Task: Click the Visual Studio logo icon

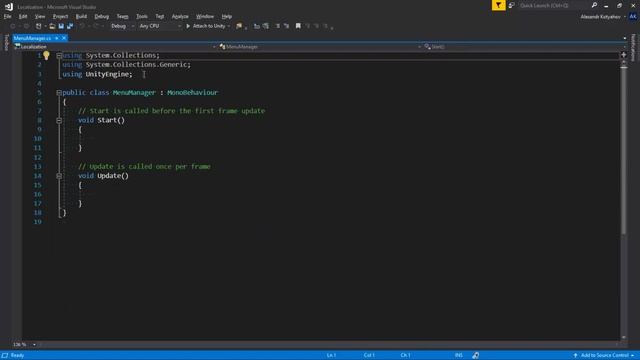Action: [9, 7]
